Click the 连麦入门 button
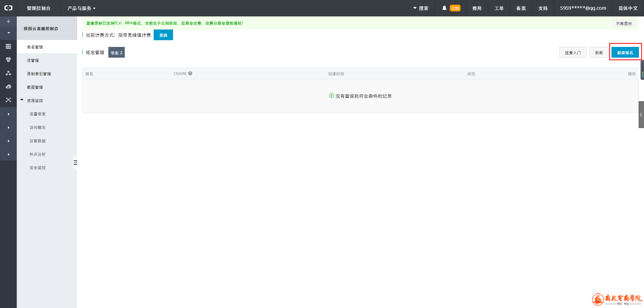The height and width of the screenshot is (308, 644). point(573,53)
